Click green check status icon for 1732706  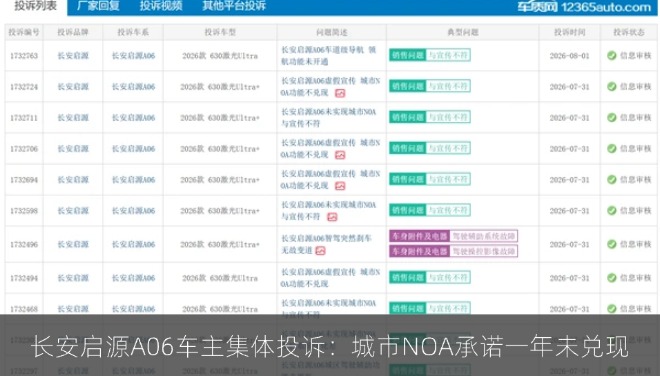point(612,149)
